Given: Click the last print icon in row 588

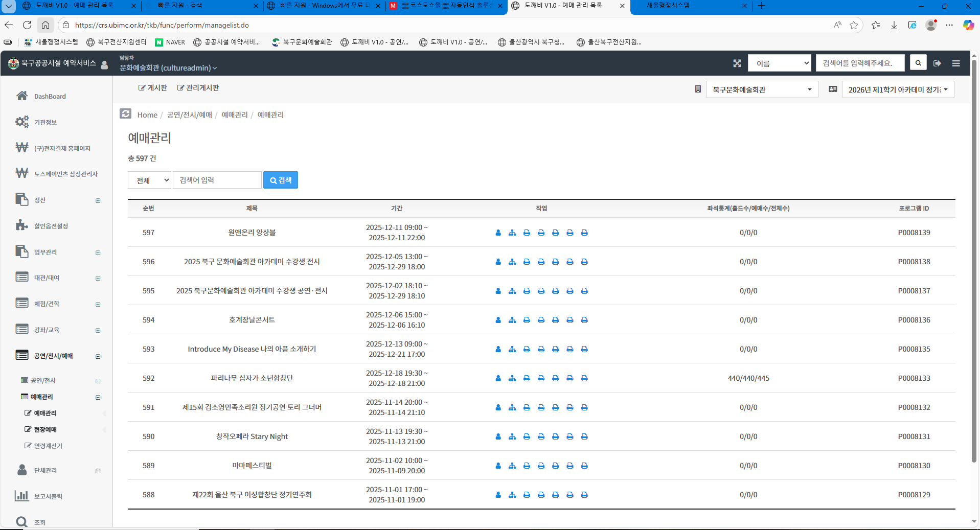Looking at the screenshot, I should point(584,495).
